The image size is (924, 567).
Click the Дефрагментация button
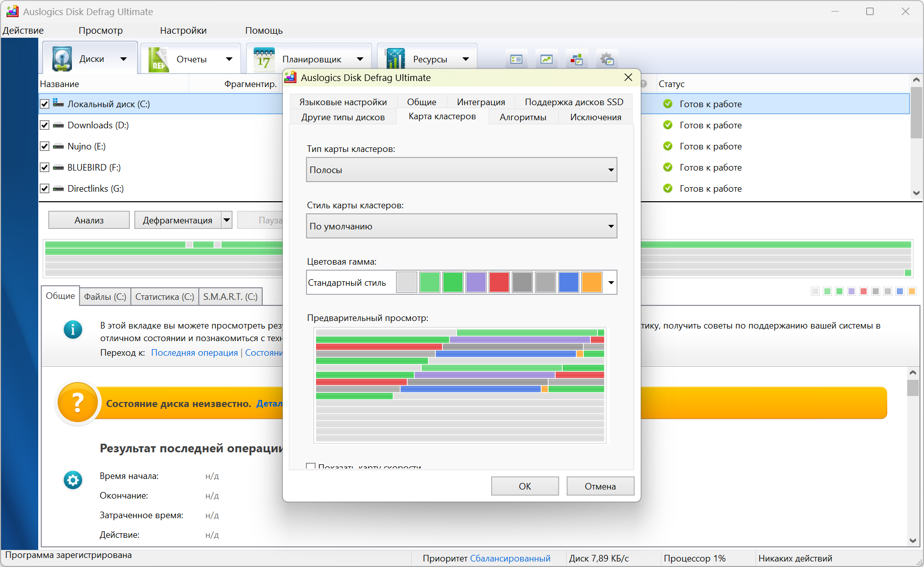coord(178,220)
